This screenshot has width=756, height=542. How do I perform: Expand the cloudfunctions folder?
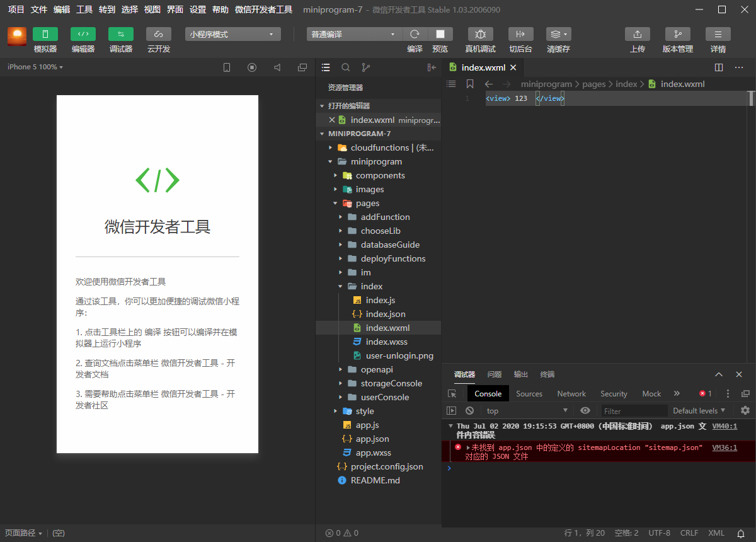point(378,147)
